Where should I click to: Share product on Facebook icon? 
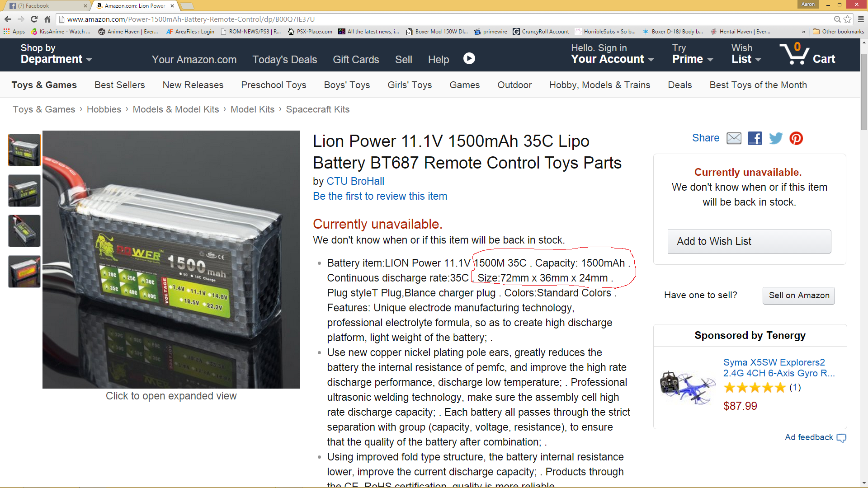coord(755,138)
